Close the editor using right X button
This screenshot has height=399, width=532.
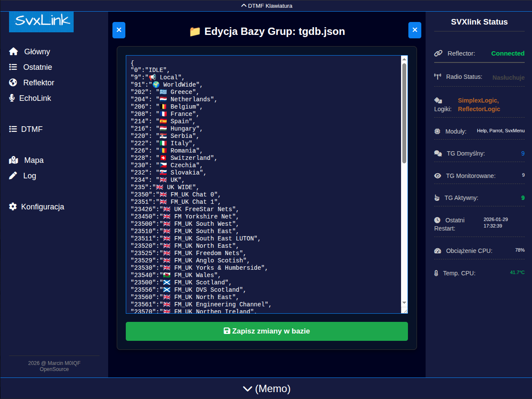click(415, 30)
